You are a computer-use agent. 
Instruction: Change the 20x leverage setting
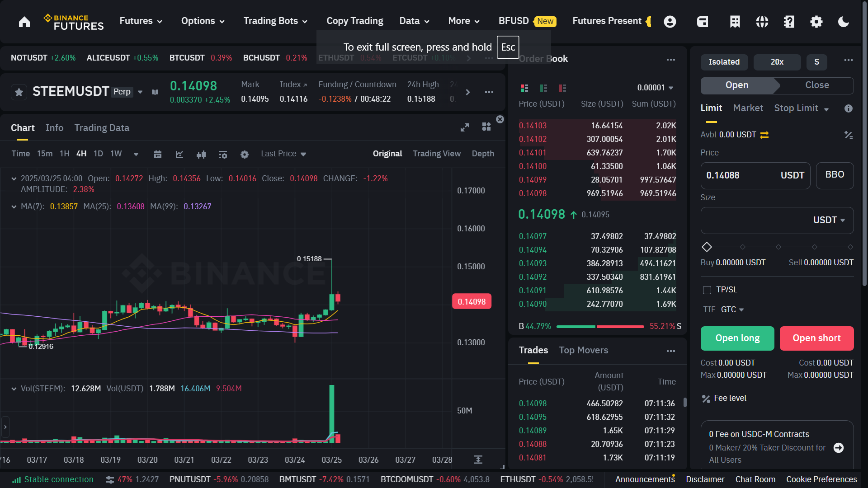coord(777,62)
